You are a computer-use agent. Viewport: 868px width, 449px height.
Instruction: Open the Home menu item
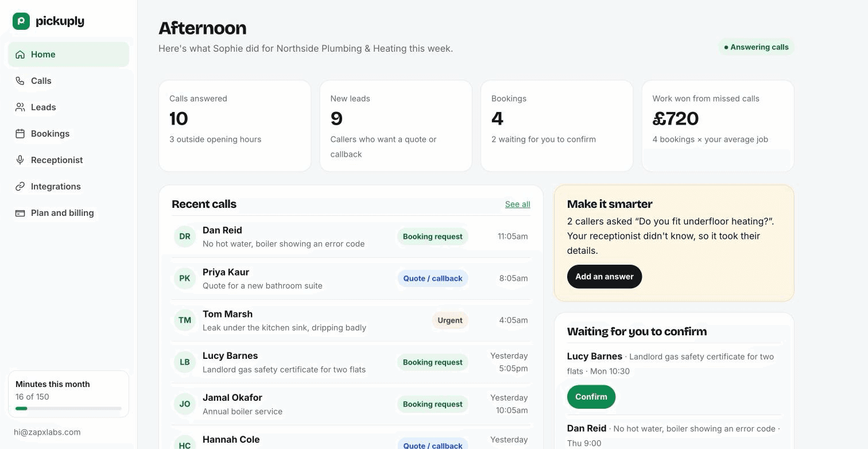pos(68,55)
